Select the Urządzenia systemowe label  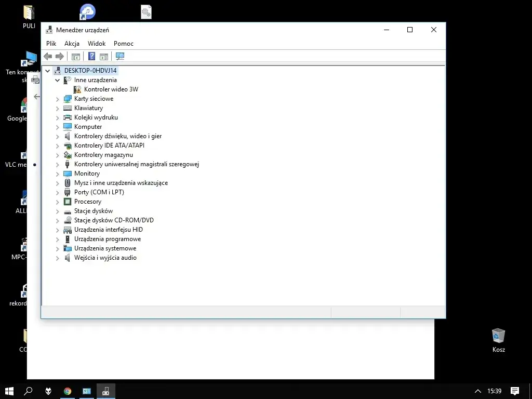coord(105,248)
